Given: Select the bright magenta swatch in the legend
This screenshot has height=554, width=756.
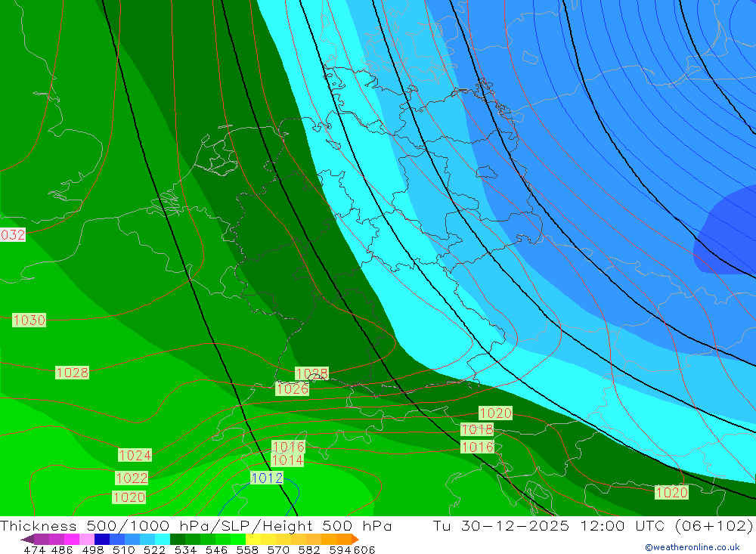Looking at the screenshot, I should tap(70, 539).
